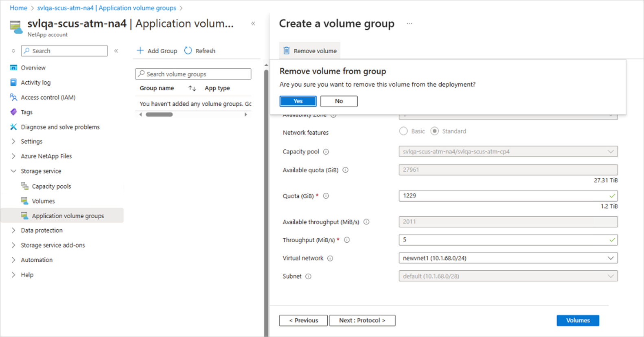The image size is (644, 337).
Task: Click the Tags icon
Action: [13, 112]
